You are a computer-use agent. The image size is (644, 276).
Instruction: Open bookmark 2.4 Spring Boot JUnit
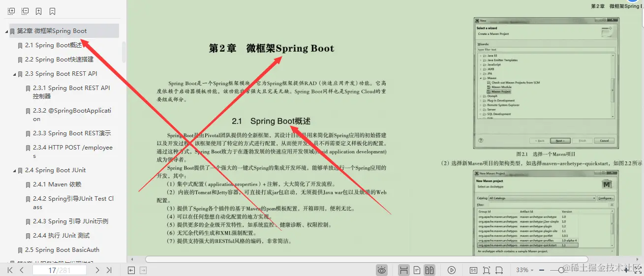pos(56,170)
